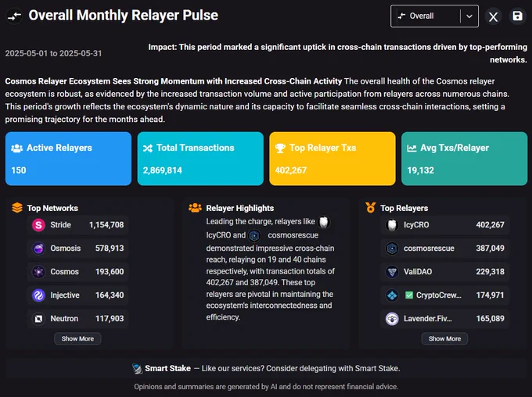Click the Avg Txs/Relayer chart icon
The height and width of the screenshot is (397, 532).
pyautogui.click(x=412, y=148)
